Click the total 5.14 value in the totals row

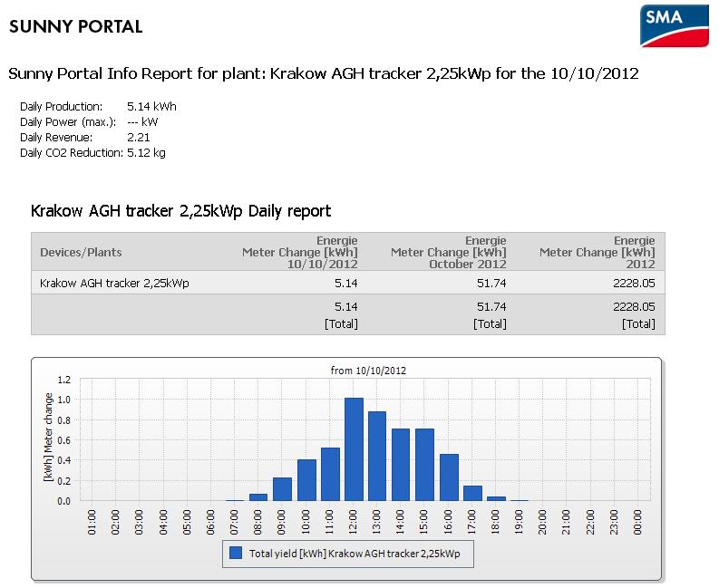click(x=345, y=306)
